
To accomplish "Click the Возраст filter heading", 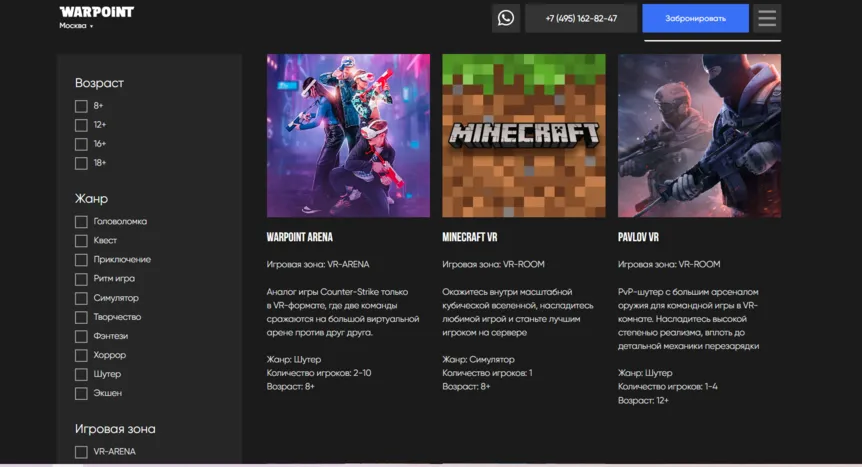I will click(100, 83).
